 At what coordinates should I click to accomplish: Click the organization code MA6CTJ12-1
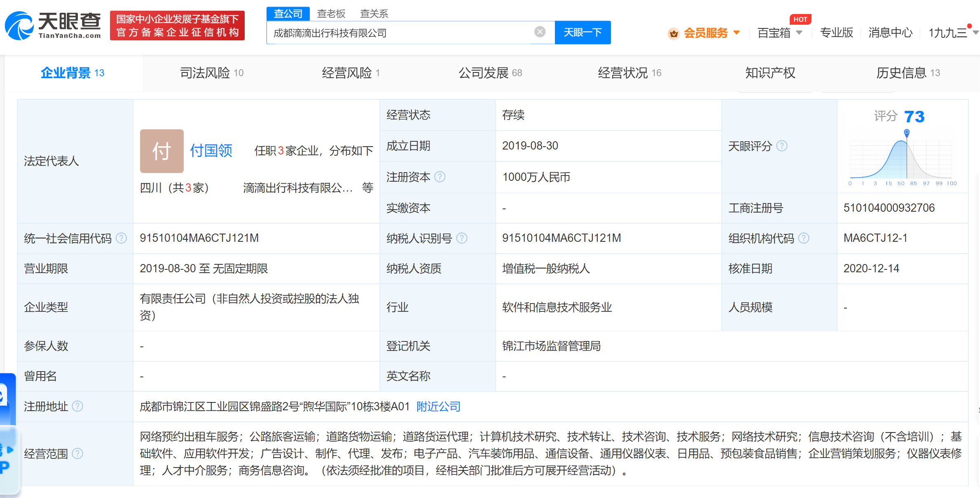[875, 238]
